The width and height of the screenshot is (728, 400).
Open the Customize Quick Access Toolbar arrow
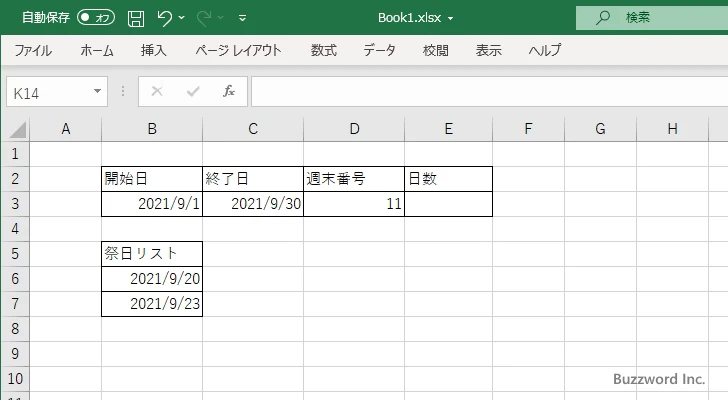[242, 18]
